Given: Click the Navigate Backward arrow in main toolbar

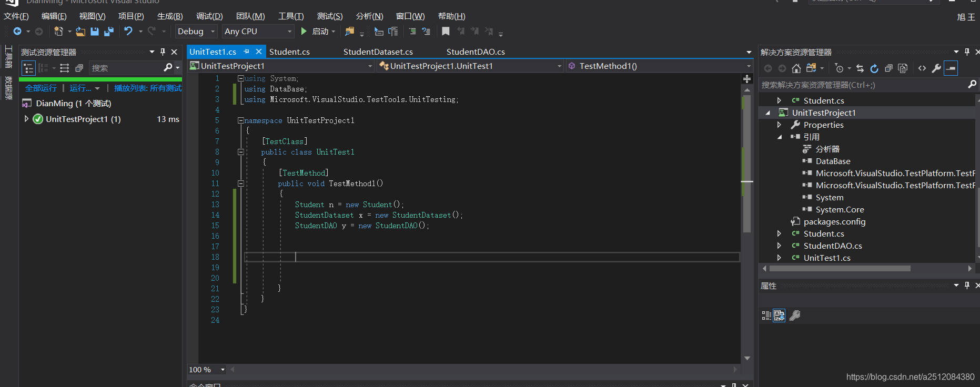Looking at the screenshot, I should point(17,32).
